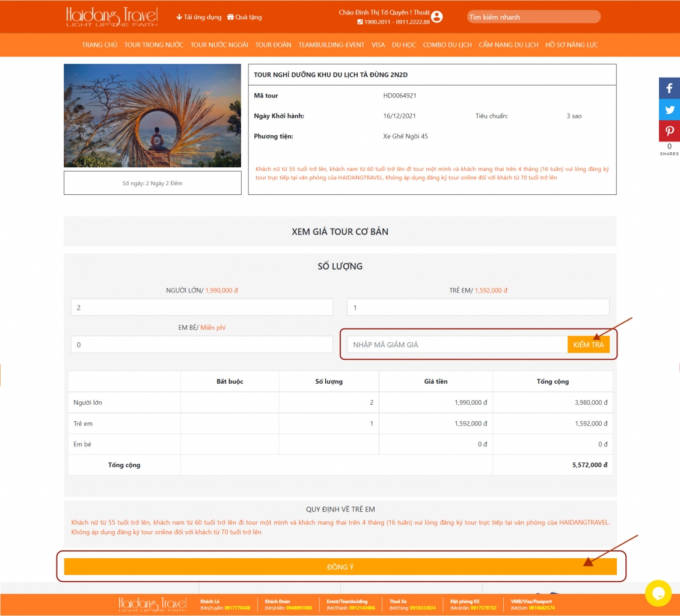This screenshot has height=616, width=680.
Task: Focus the Tìm kiếm nhanh search box
Action: coord(533,17)
